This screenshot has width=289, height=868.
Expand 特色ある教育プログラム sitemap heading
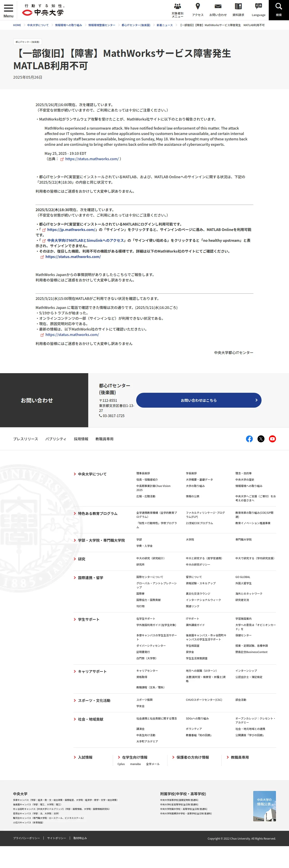point(97,514)
